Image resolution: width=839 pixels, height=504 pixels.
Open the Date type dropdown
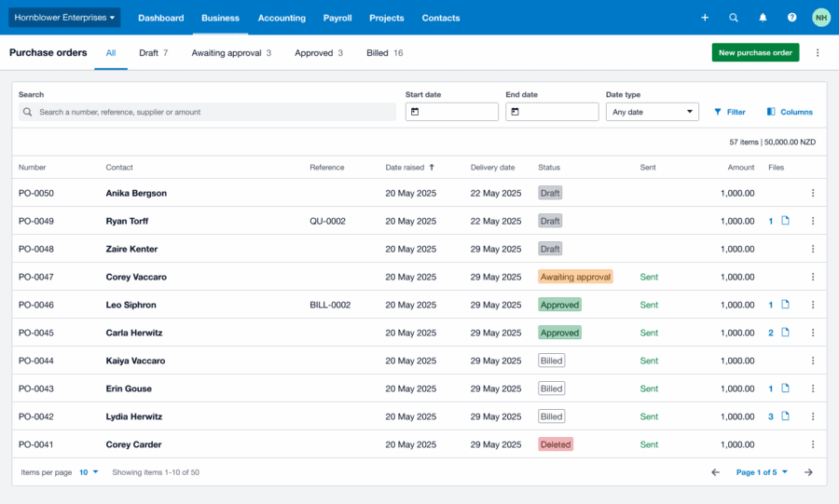pyautogui.click(x=652, y=112)
